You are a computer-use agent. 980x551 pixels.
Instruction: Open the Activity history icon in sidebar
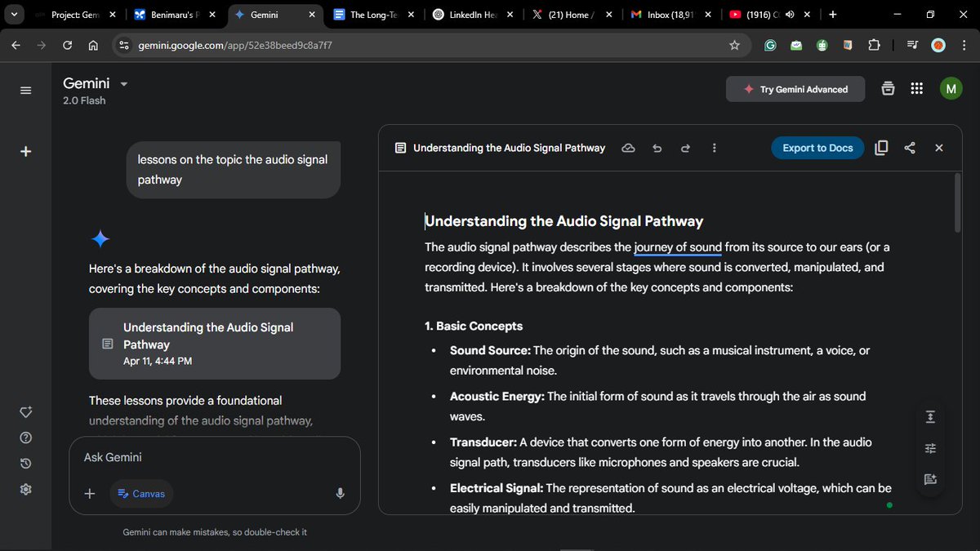(x=25, y=464)
